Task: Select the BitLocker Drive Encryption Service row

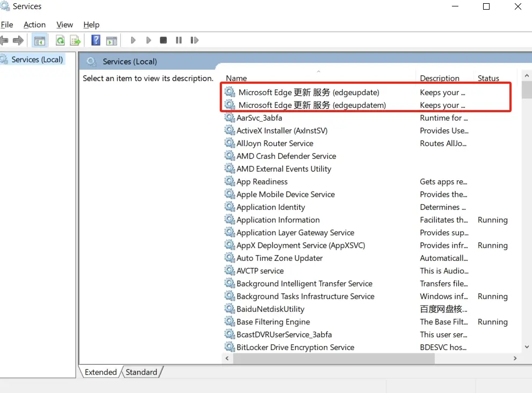Action: click(x=295, y=347)
